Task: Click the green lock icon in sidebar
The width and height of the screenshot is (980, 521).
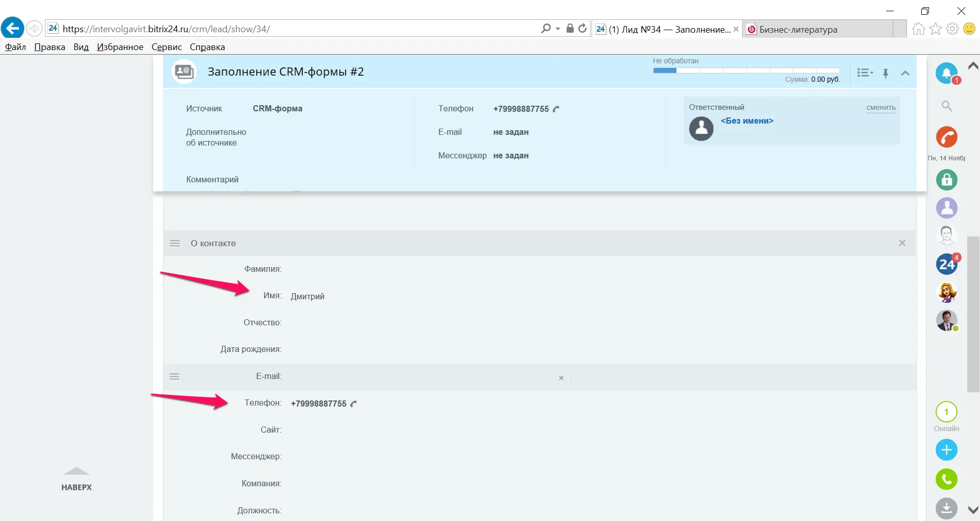Action: [x=946, y=180]
